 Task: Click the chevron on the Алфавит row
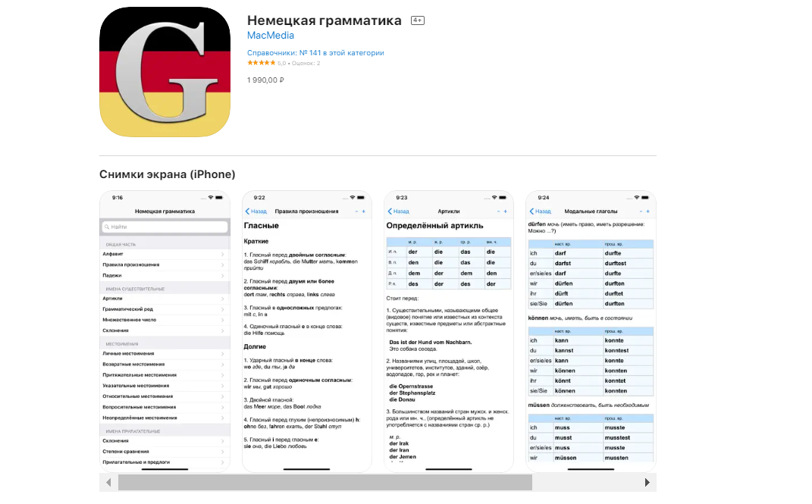pos(223,254)
